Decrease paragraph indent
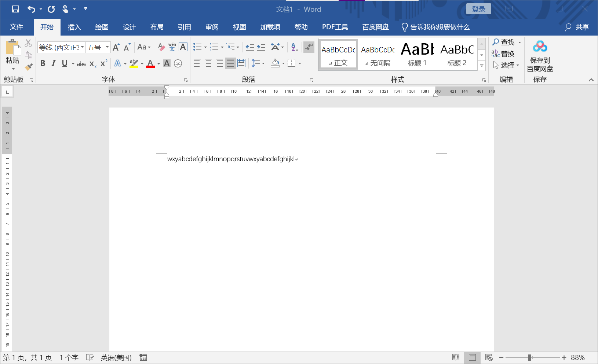The width and height of the screenshot is (598, 364). pos(249,47)
